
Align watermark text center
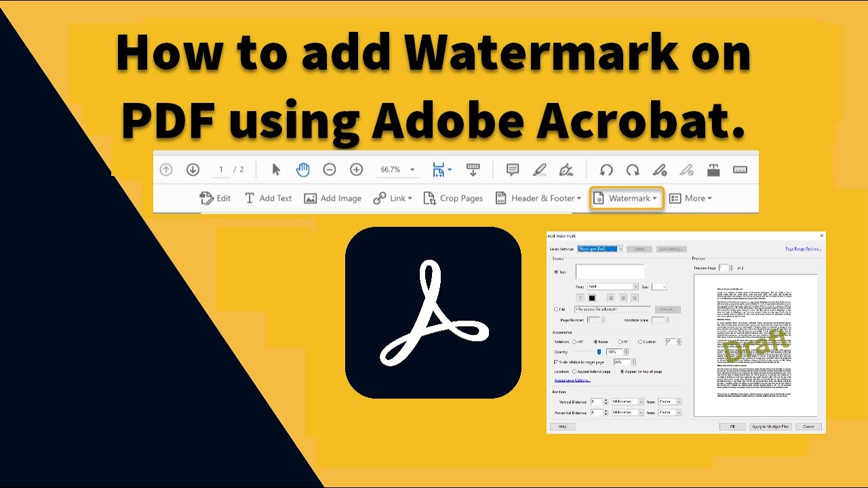point(623,298)
